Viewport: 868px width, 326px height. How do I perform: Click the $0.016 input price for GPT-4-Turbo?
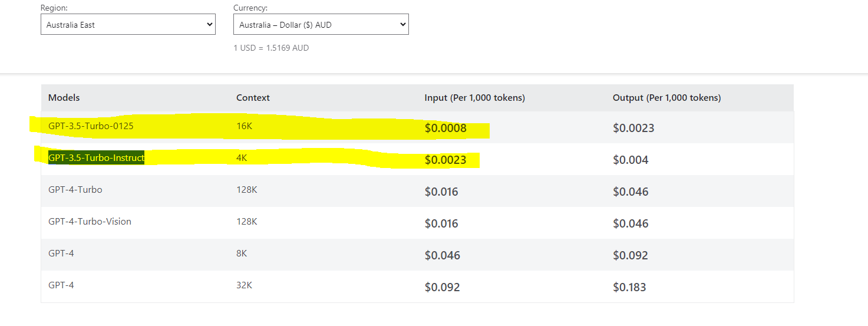[441, 192]
